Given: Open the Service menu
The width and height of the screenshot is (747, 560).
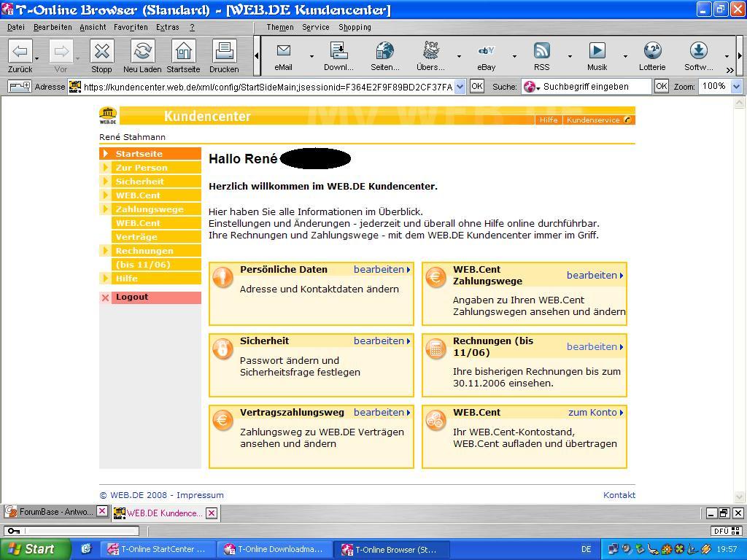Looking at the screenshot, I should tap(316, 27).
